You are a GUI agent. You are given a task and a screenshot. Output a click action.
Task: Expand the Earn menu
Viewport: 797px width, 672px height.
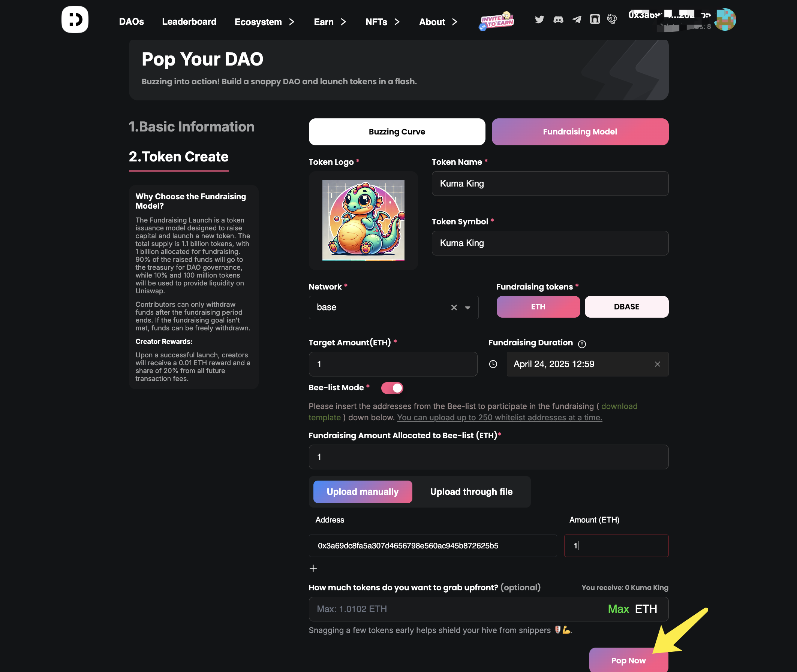click(330, 22)
